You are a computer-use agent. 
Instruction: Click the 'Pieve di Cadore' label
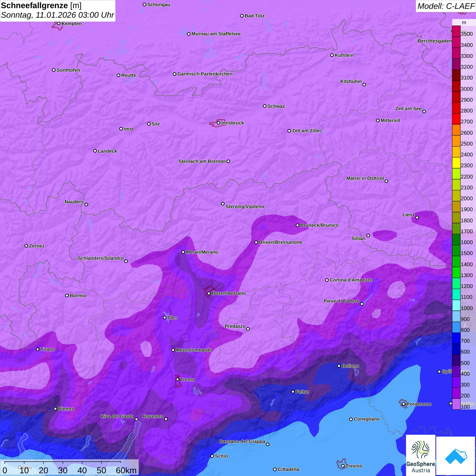(x=341, y=301)
